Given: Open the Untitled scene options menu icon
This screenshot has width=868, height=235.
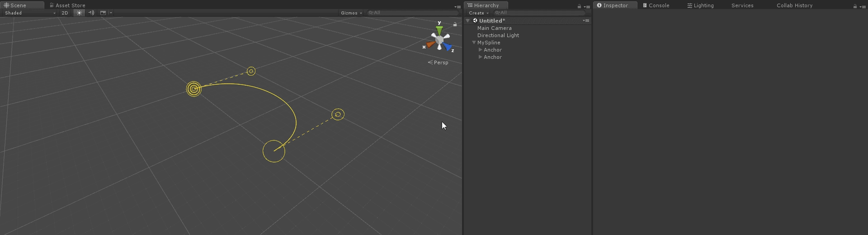Looking at the screenshot, I should pos(586,21).
